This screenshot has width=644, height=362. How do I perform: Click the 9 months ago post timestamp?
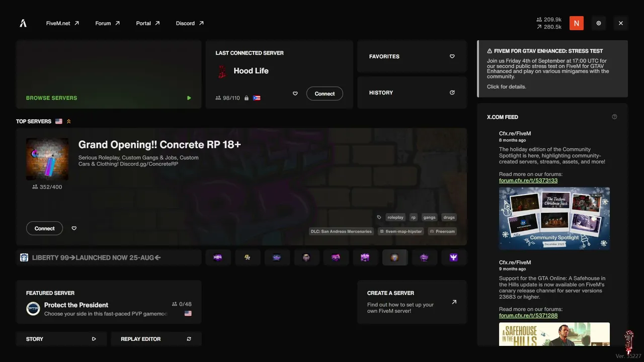512,269
